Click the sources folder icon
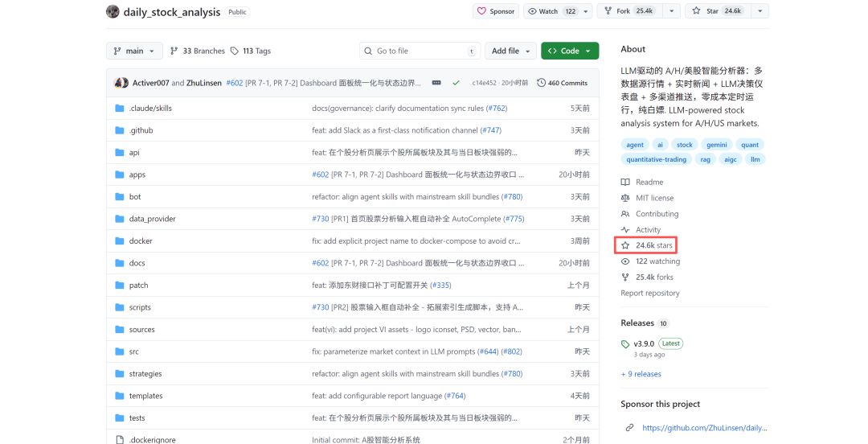 pos(120,329)
